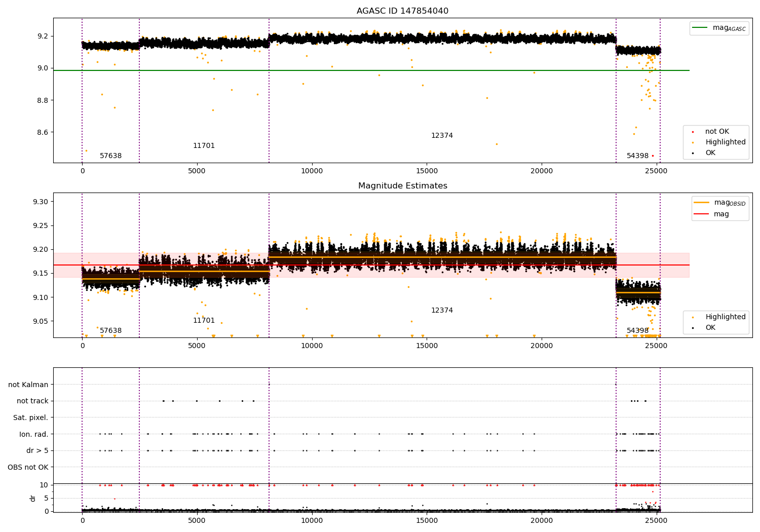The image size is (760, 532).
Task: Click obsid label 57638 in the top plot
Action: click(110, 156)
